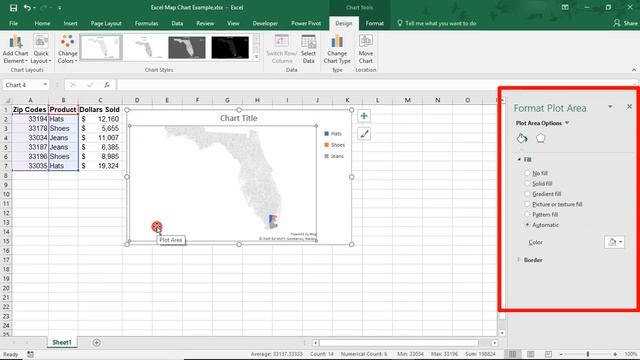Viewport: 640px width, 360px height.
Task: Close the Format Plot Area pane
Action: [x=629, y=107]
